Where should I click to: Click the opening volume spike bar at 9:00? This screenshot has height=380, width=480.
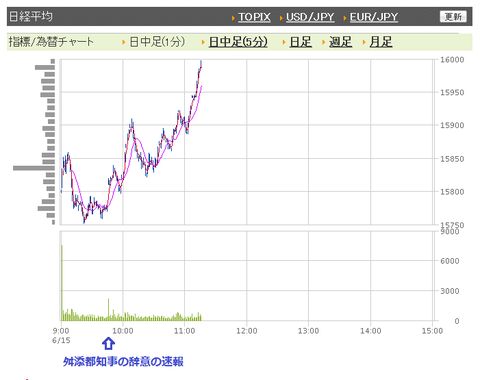coord(62,283)
